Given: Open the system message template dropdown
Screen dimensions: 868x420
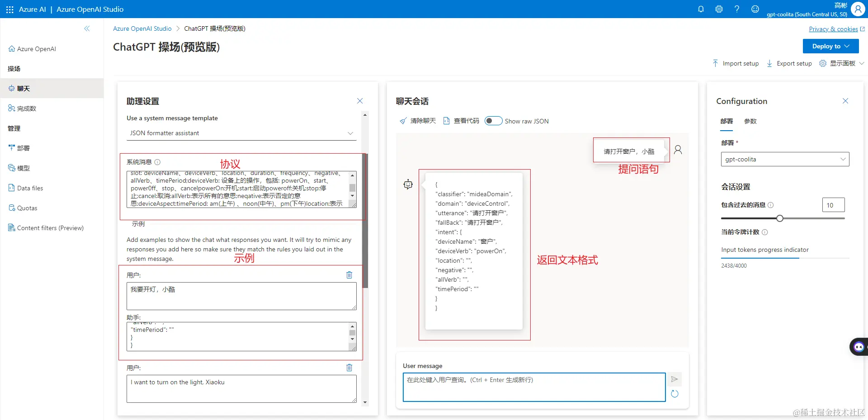Looking at the screenshot, I should tap(241, 133).
